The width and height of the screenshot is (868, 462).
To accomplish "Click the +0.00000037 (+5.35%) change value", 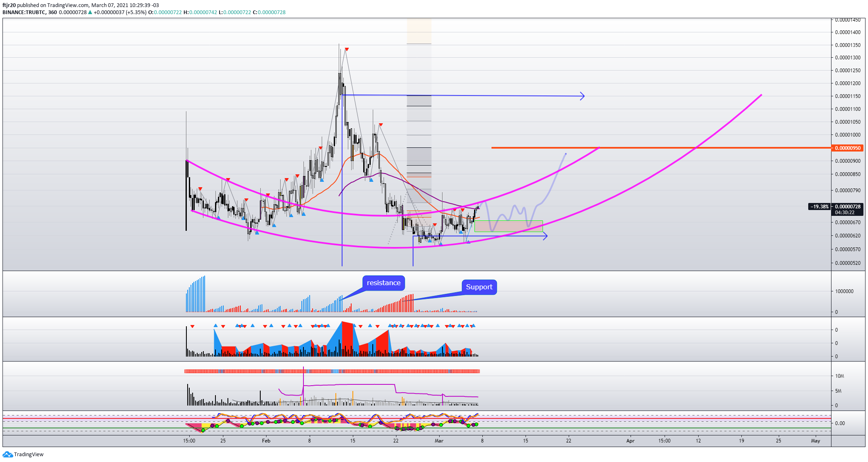I will (x=120, y=12).
